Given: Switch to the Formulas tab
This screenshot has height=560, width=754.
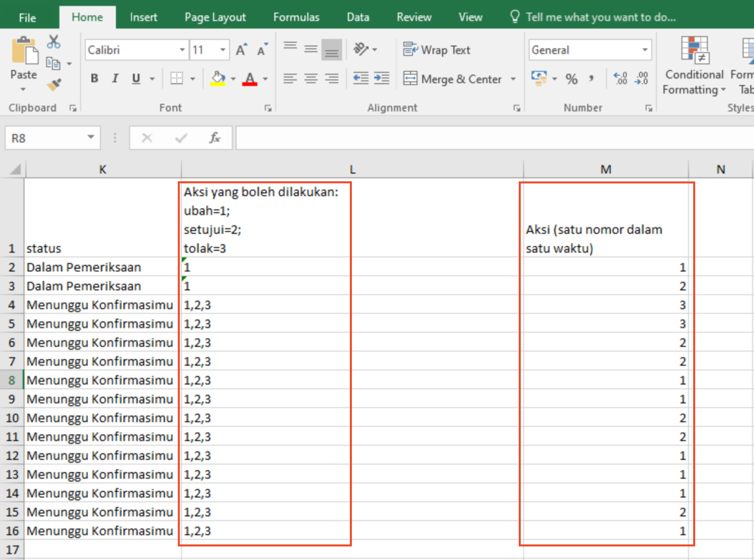Looking at the screenshot, I should [296, 18].
